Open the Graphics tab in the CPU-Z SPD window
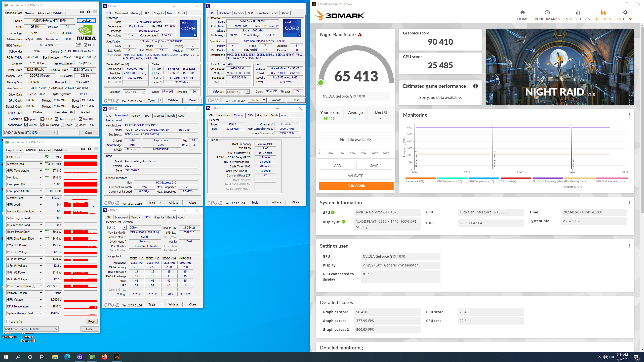644x362 pixels. tap(159, 217)
